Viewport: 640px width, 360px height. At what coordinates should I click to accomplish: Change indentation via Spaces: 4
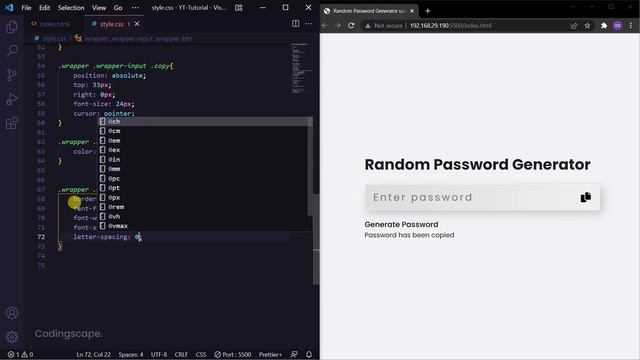(x=131, y=354)
